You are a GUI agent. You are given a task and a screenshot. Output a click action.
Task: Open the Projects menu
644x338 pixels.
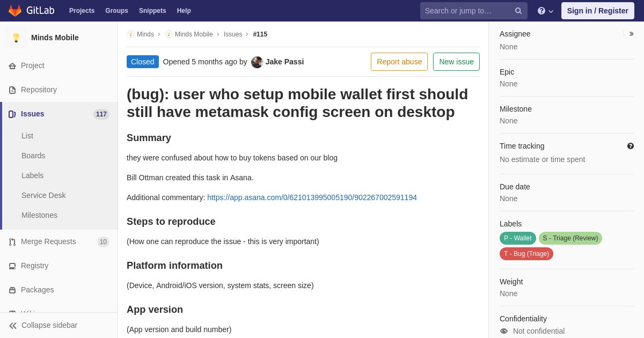[x=82, y=11]
